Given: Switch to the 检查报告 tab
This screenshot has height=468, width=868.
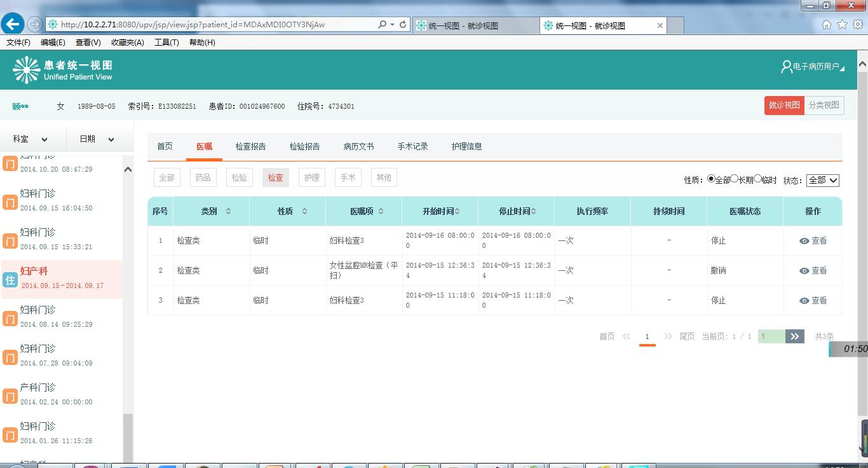Looking at the screenshot, I should (x=250, y=146).
